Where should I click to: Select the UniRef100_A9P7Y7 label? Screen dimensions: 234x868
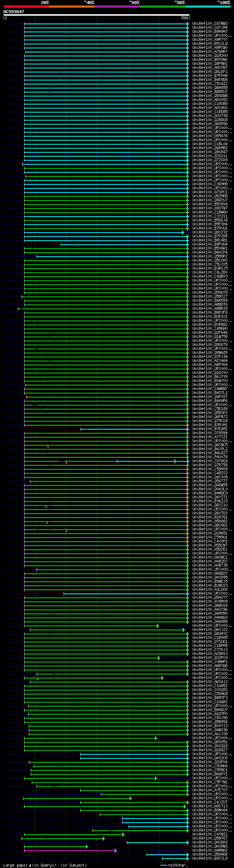[210, 40]
